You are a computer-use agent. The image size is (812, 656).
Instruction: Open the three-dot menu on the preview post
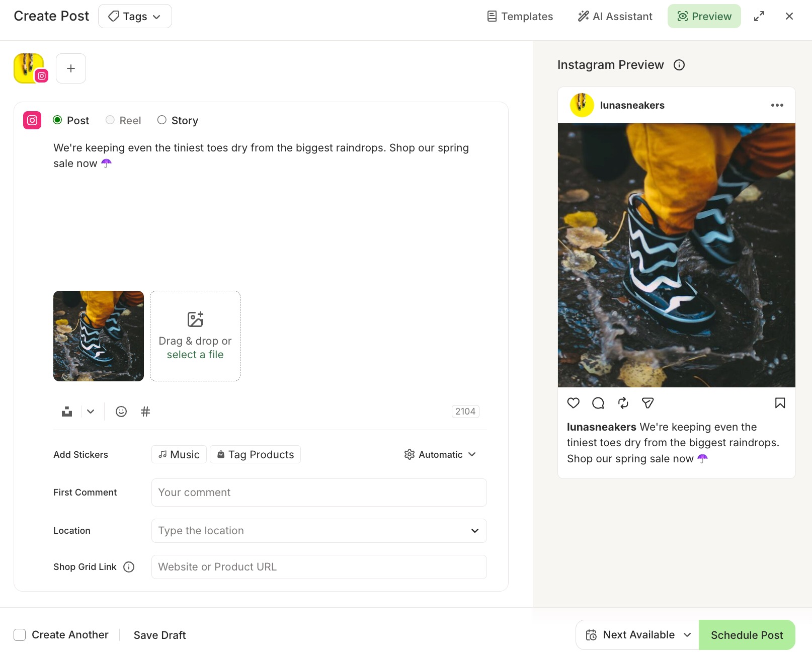tap(777, 105)
